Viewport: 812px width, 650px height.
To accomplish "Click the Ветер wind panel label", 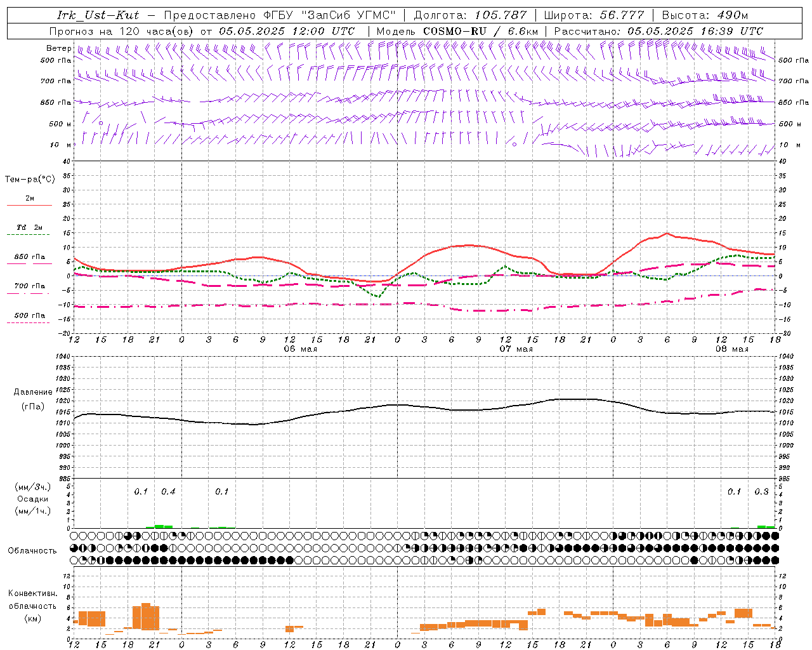I will 58,48.
